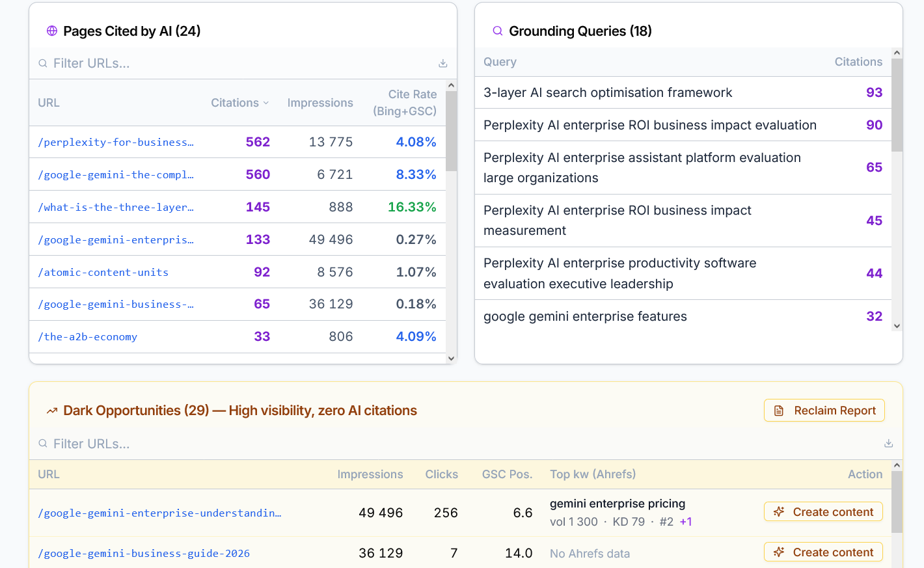Create content for gemini enterprise pricing row
924x568 pixels.
[x=823, y=511]
